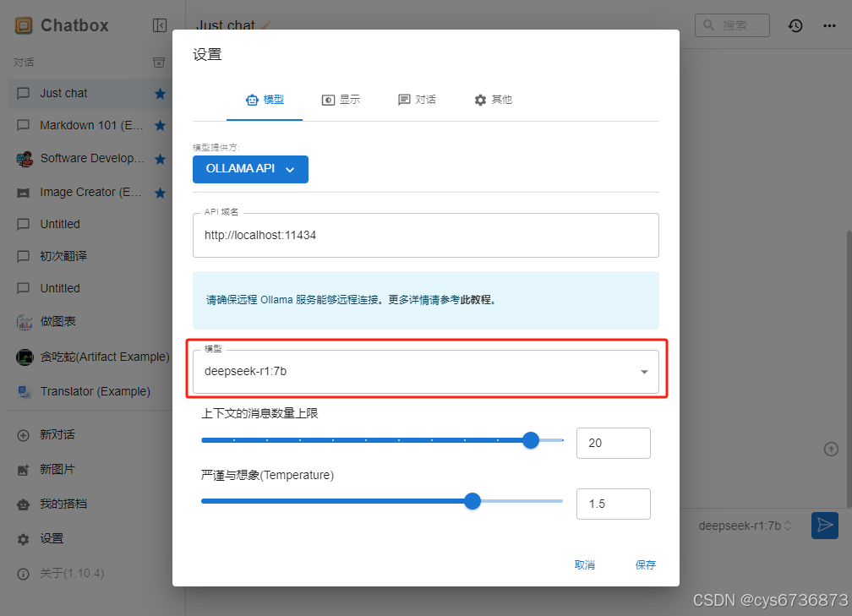This screenshot has width=852, height=616.
Task: Click the archive icon beside 对话 header
Action: 159,63
